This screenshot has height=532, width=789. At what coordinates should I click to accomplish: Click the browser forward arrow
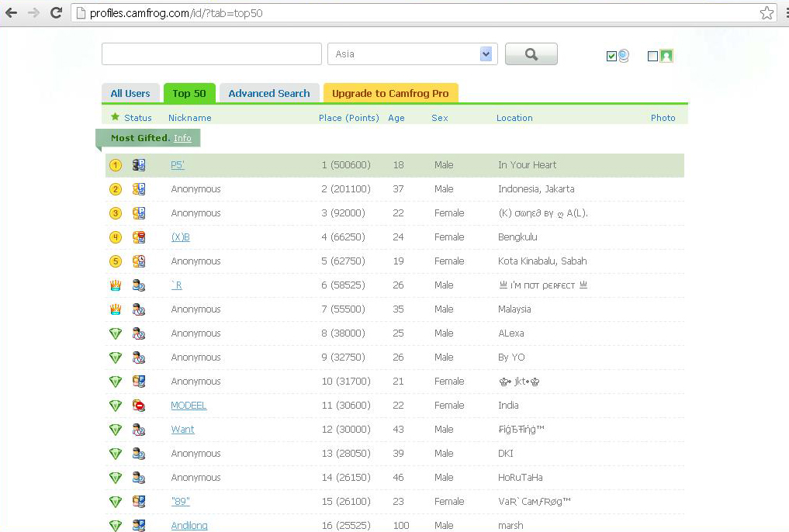(33, 12)
